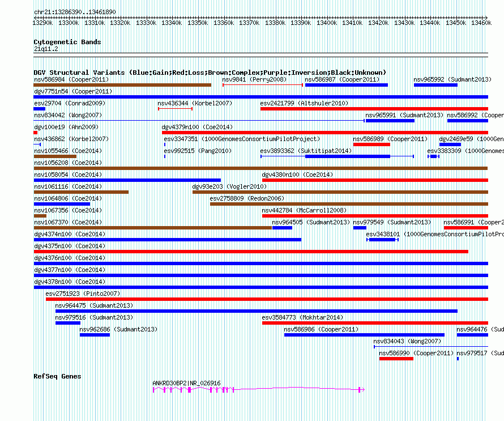Click nsv979516 (Sudmant2013) label
504x421 pixels.
coord(94,317)
